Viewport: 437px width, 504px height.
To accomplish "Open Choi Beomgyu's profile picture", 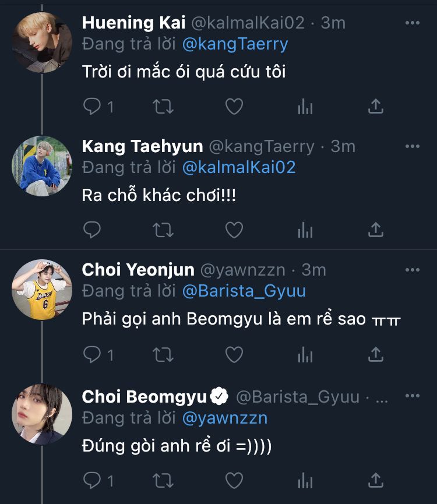I will point(42,414).
